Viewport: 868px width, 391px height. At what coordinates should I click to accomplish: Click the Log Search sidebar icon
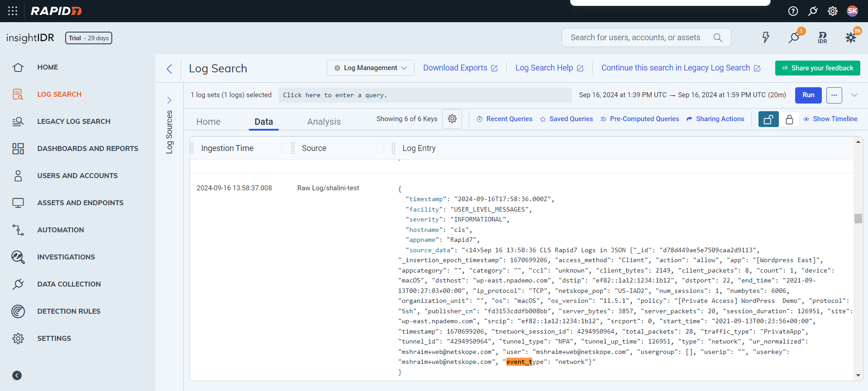(18, 94)
